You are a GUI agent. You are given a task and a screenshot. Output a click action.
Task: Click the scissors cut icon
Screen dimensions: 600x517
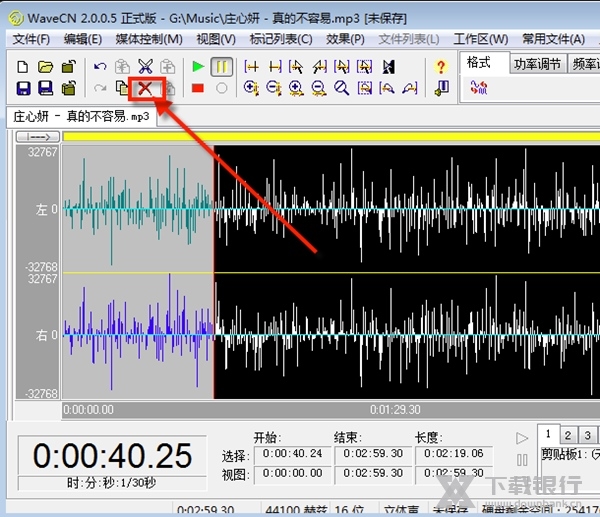point(146,66)
